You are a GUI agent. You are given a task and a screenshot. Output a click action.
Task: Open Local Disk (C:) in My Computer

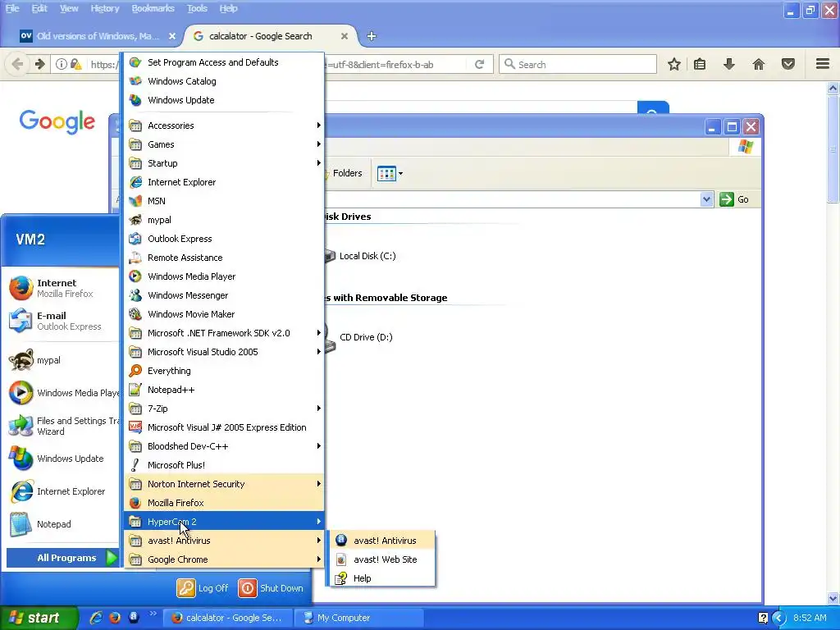coord(360,256)
